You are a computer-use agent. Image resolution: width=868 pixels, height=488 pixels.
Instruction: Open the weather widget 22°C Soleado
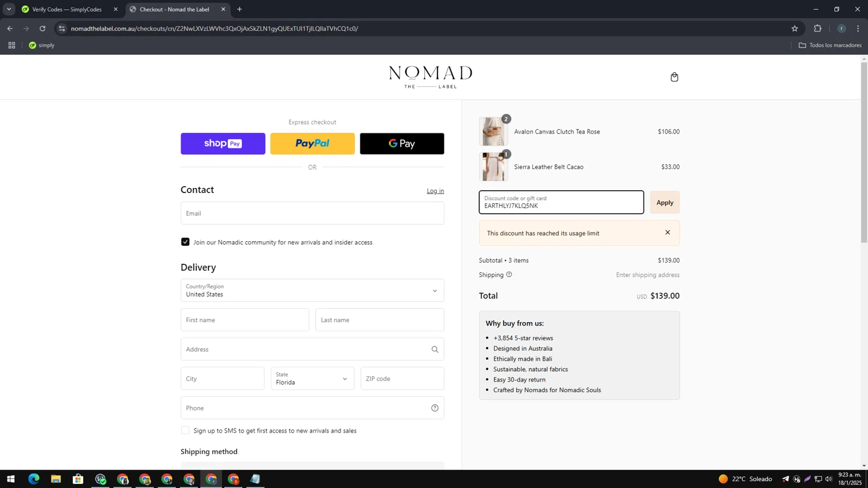[745, 479]
